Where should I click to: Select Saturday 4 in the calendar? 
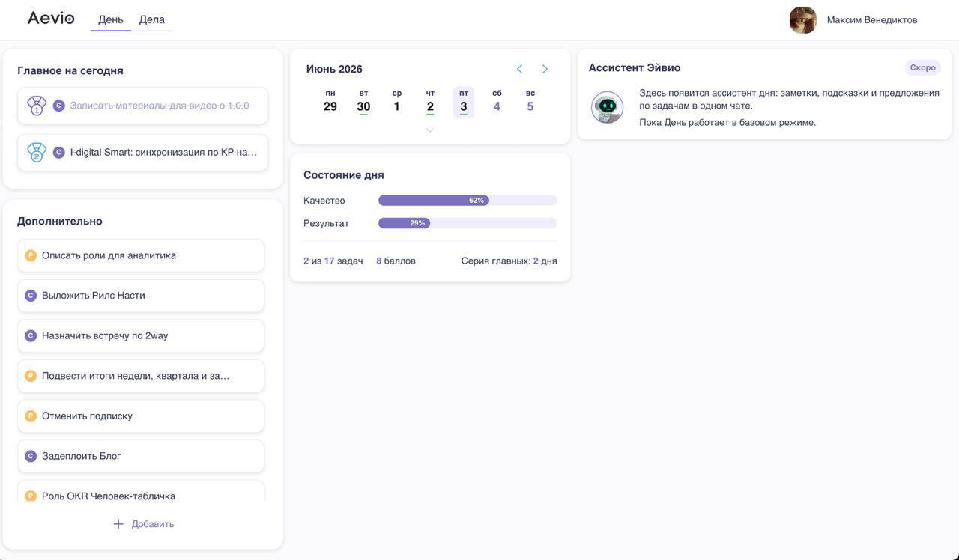click(497, 102)
